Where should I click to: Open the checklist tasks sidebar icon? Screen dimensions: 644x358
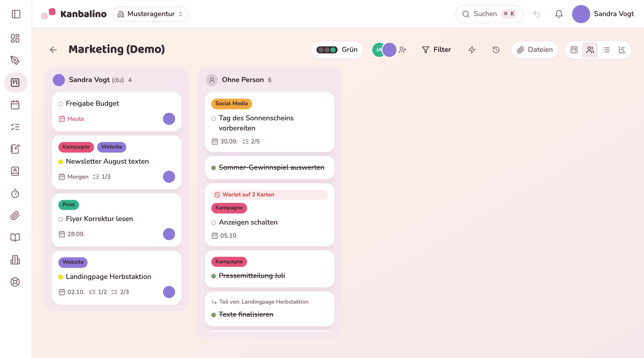(x=15, y=127)
